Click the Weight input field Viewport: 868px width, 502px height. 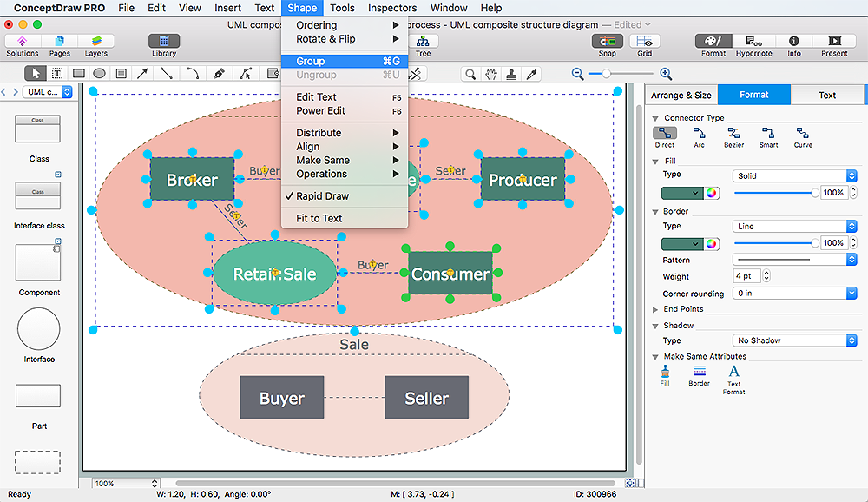click(x=746, y=276)
